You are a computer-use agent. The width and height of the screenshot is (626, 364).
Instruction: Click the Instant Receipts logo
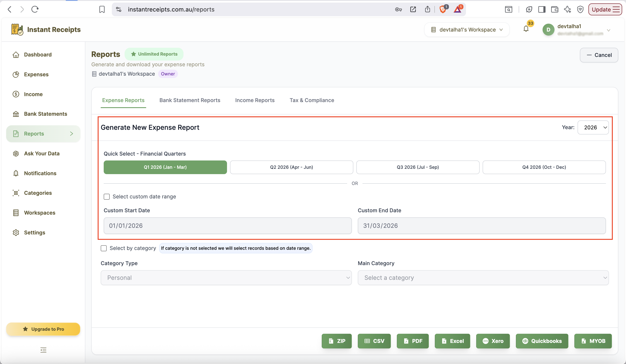click(46, 30)
